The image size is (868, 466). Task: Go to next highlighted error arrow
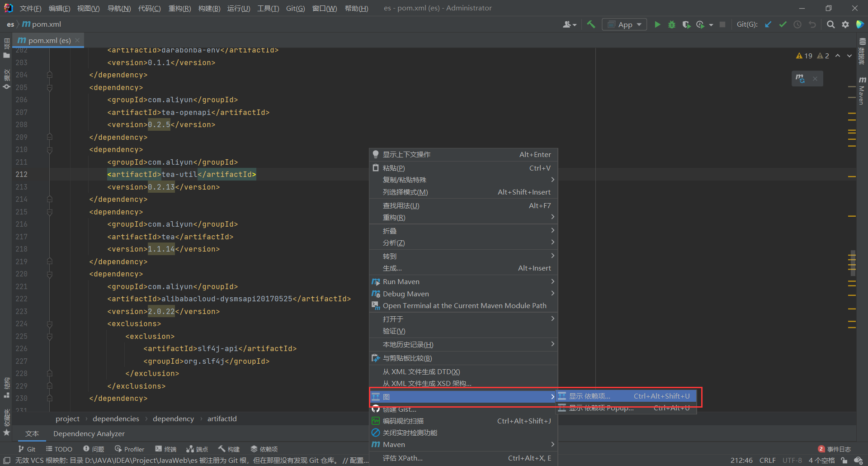pos(849,56)
